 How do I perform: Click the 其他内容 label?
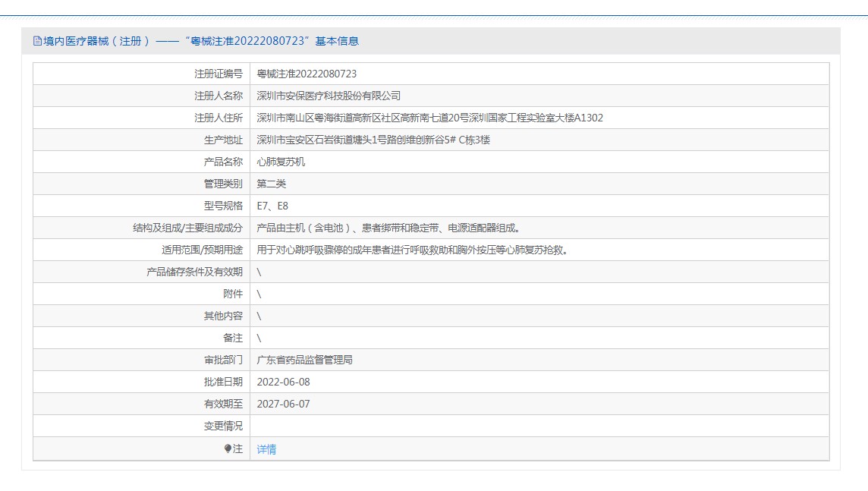[223, 316]
